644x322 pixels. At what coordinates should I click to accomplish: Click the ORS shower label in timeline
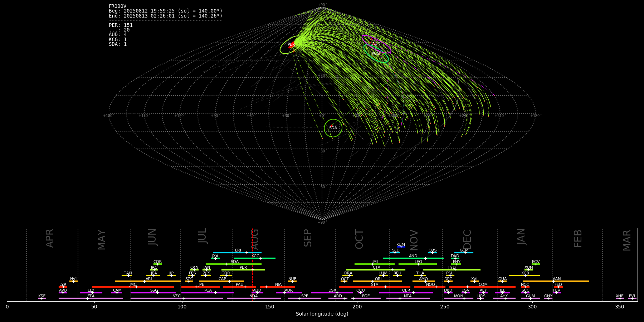(x=433, y=250)
